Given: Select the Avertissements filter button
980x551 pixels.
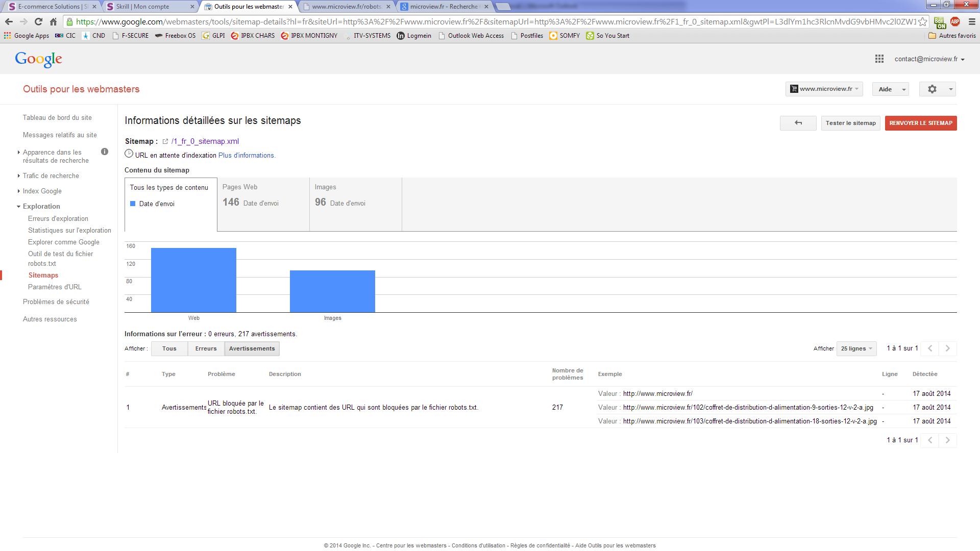Looking at the screenshot, I should 252,348.
